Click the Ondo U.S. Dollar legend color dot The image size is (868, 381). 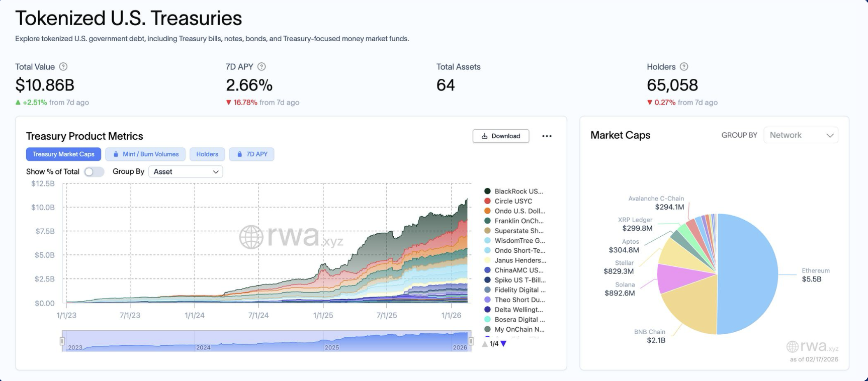click(x=487, y=211)
